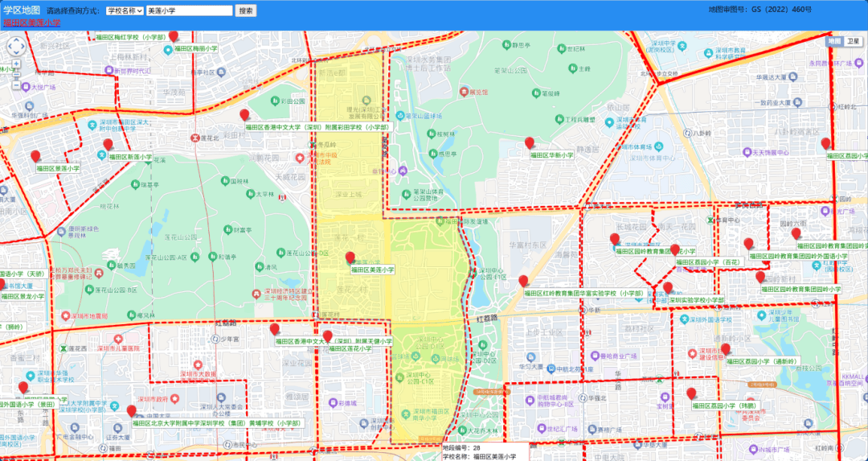The height and width of the screenshot is (461, 868).
Task: Pan the map down with the south arrow
Action: 16,54
